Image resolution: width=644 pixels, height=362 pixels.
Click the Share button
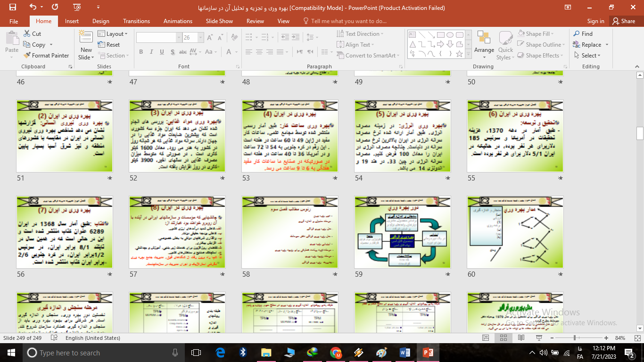(623, 21)
